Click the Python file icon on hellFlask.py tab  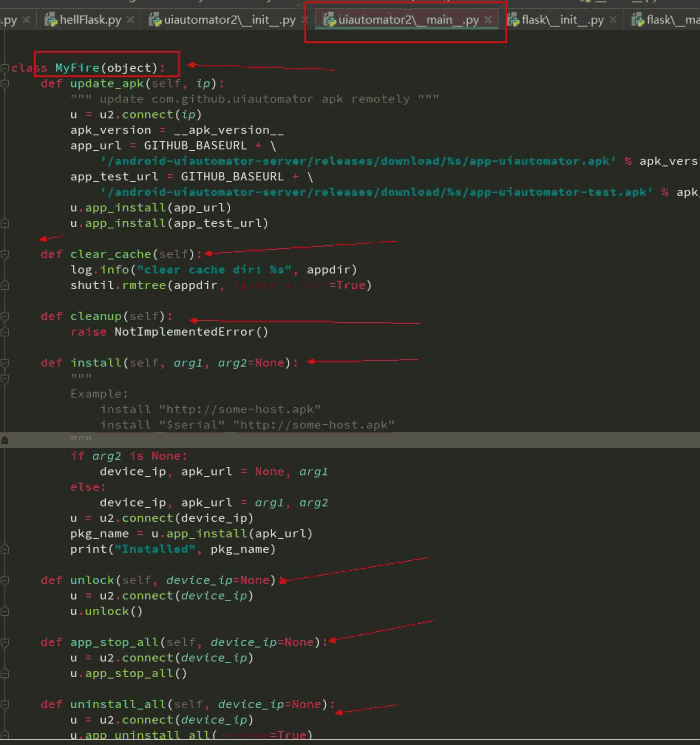[x=51, y=20]
